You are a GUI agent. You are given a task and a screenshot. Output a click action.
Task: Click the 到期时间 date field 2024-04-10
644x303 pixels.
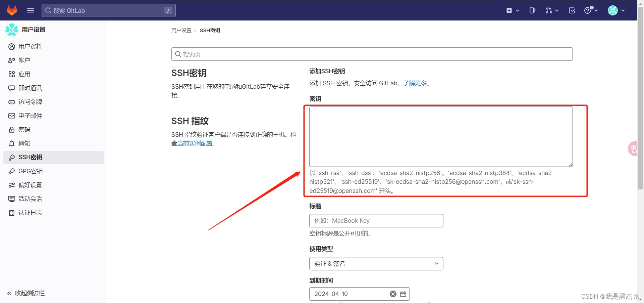click(359, 294)
